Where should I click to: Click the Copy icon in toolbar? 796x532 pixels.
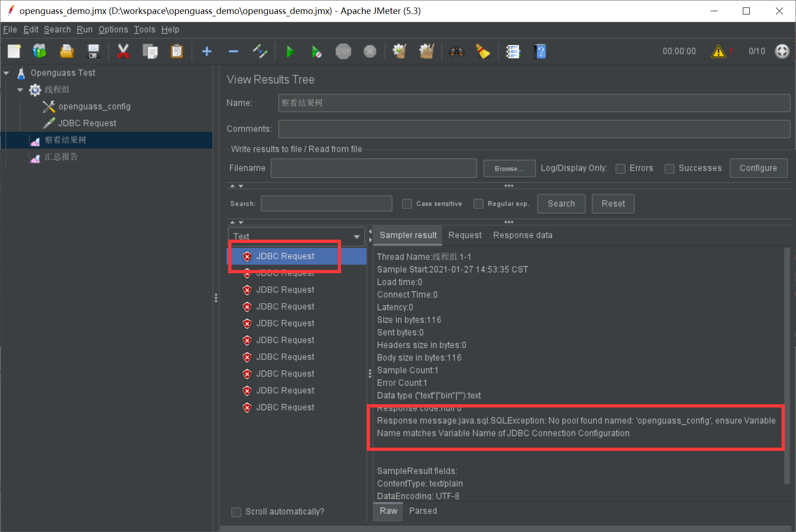(150, 51)
